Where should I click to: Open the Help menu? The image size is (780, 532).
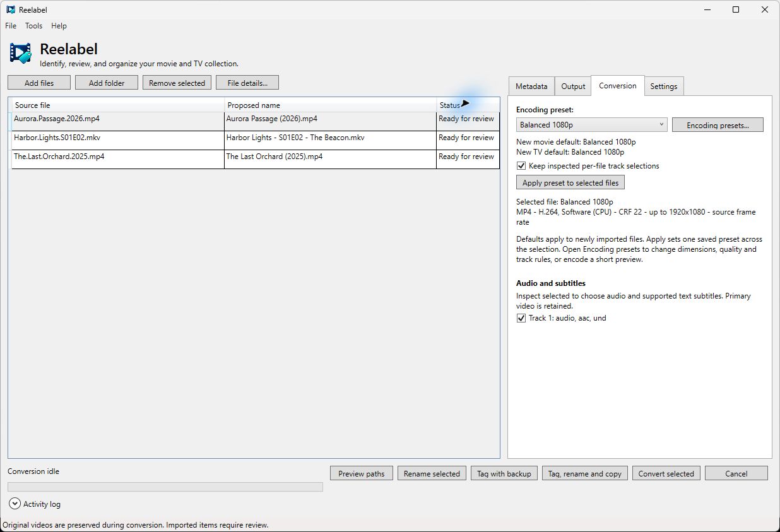pyautogui.click(x=59, y=26)
